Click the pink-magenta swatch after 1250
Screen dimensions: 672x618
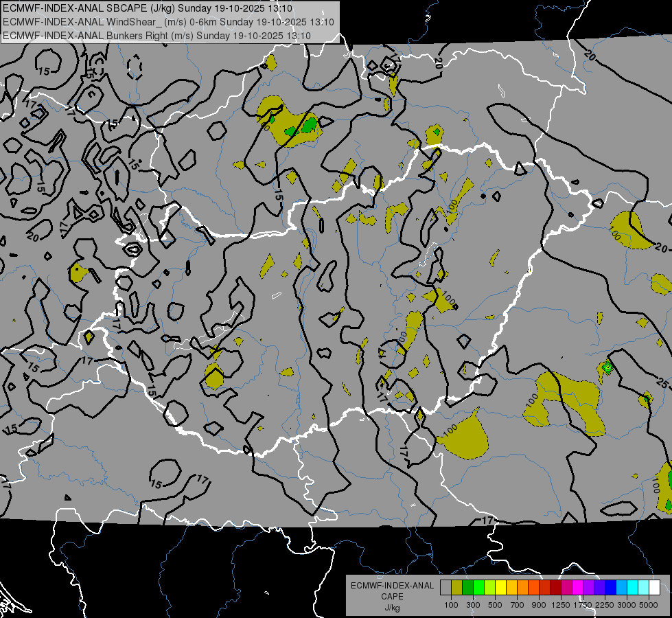[x=566, y=588]
